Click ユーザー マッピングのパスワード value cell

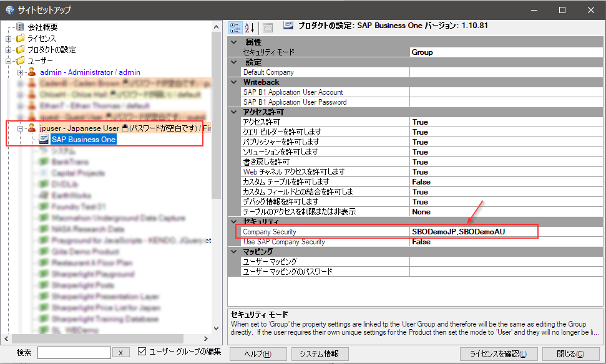[x=506, y=272]
